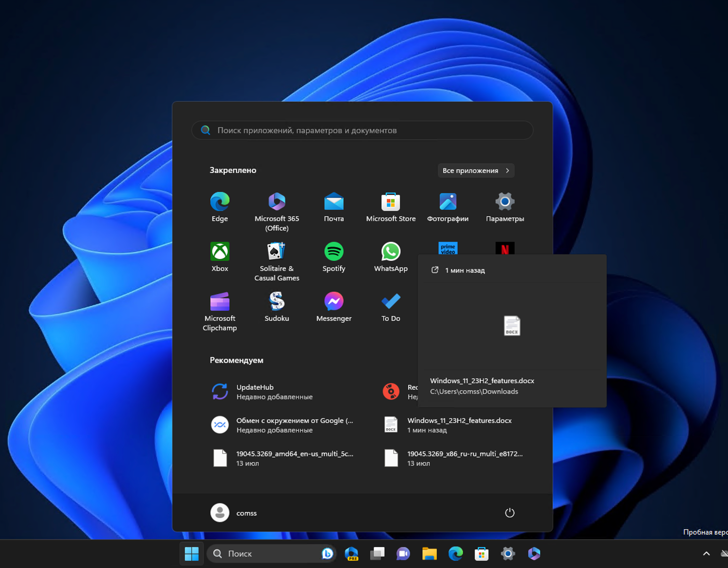
Task: Click the path C:\Users\comss\Downloads in the popup
Action: 474,392
